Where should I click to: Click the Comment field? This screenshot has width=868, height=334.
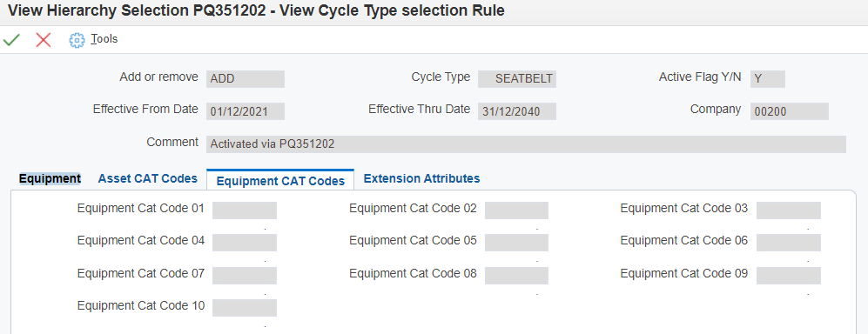coord(526,144)
